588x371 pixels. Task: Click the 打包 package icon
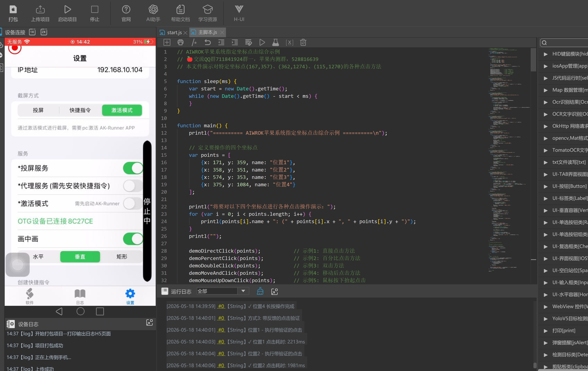[x=13, y=13]
